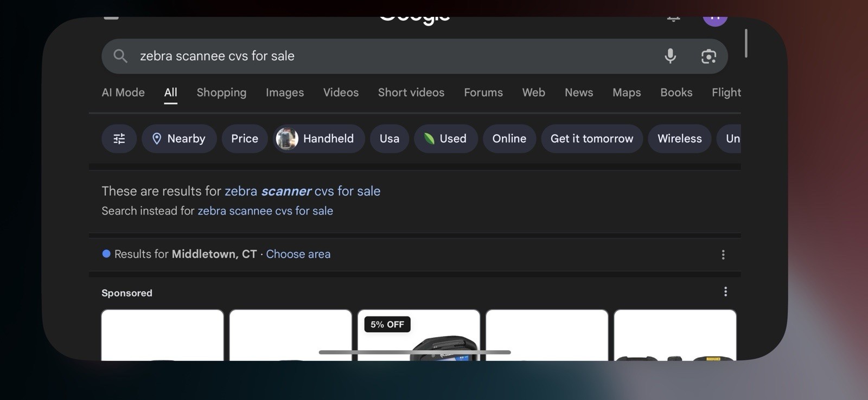The width and height of the screenshot is (868, 400).
Task: Switch to the Web tab
Action: click(534, 93)
